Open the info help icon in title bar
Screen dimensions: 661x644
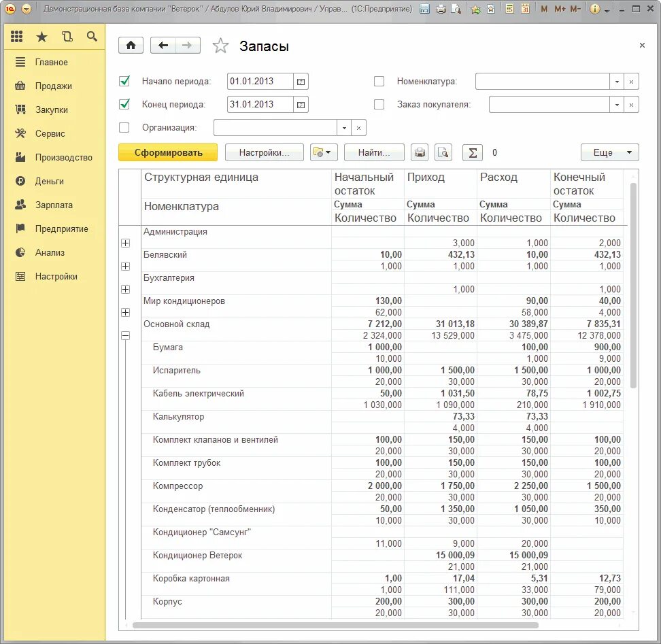pyautogui.click(x=594, y=9)
